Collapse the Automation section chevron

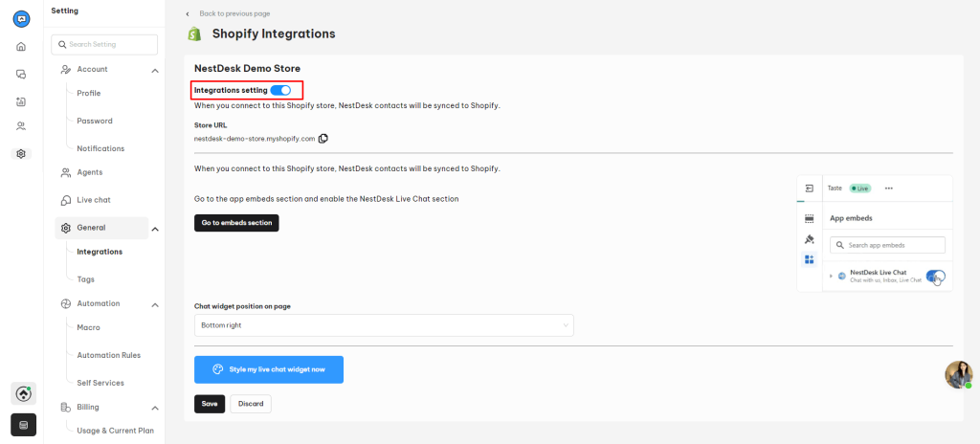(155, 305)
